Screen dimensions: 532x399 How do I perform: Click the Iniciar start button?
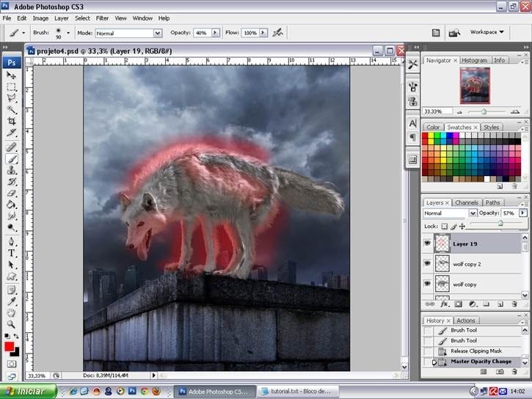29,391
